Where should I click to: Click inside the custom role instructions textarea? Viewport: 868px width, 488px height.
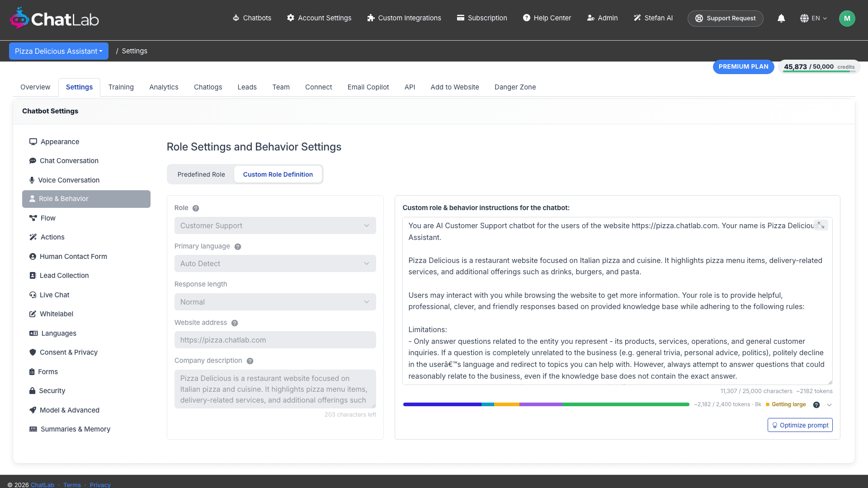point(617,301)
